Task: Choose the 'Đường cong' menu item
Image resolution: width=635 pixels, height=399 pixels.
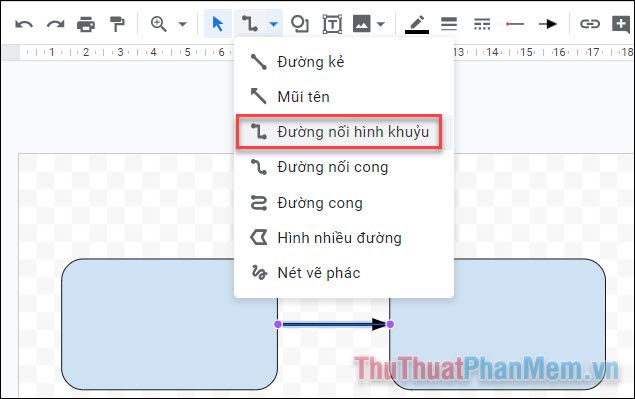Action: click(x=344, y=203)
